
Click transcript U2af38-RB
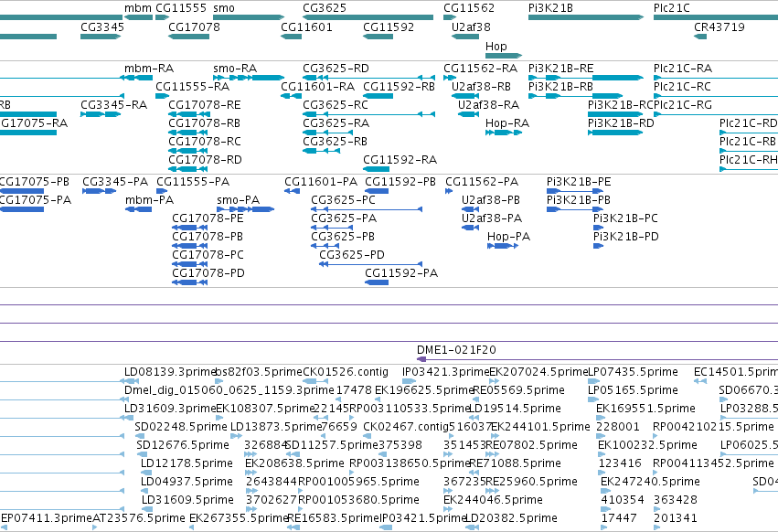465,96
